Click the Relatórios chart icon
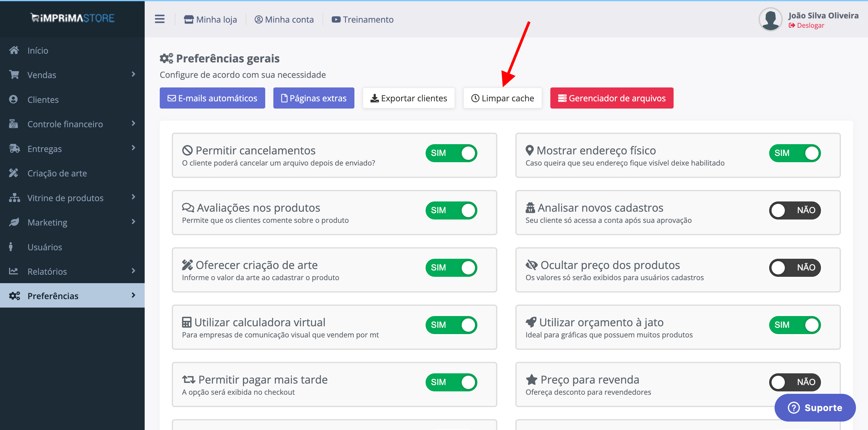This screenshot has width=868, height=430. tap(14, 271)
